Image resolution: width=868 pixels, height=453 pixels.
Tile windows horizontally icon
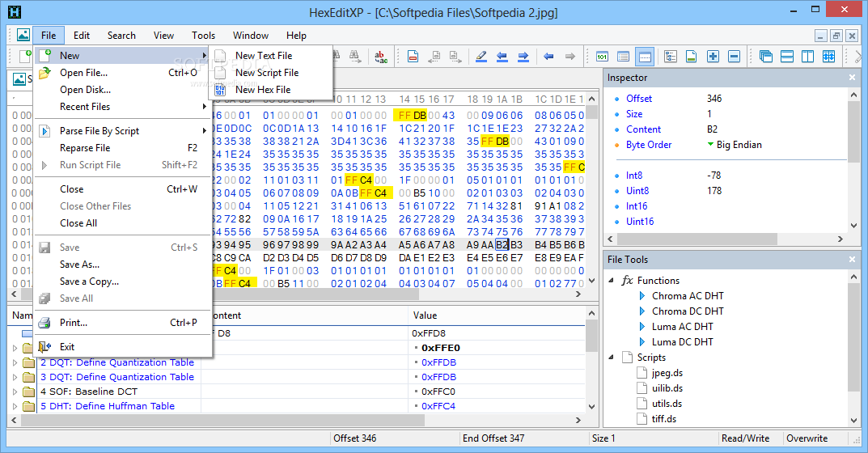pyautogui.click(x=786, y=57)
